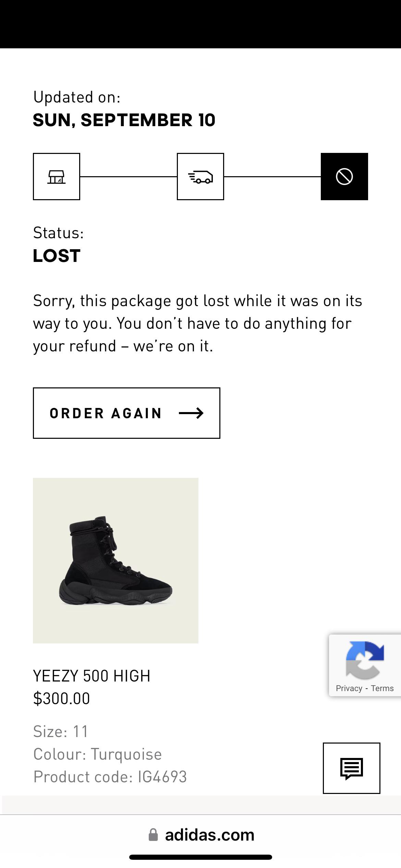Open the Privacy link in reCAPTCHA badge
The image size is (401, 868).
pos(349,688)
